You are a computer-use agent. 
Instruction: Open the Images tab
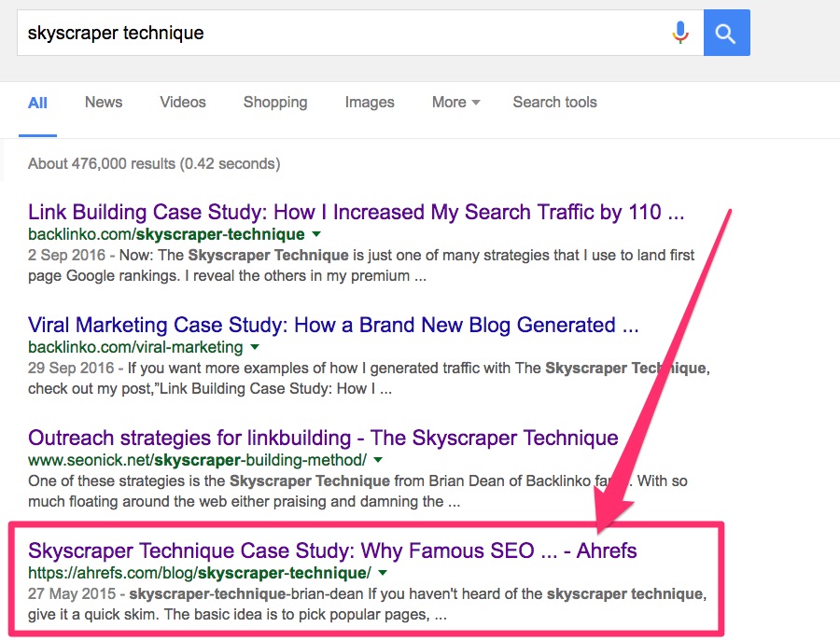point(370,102)
